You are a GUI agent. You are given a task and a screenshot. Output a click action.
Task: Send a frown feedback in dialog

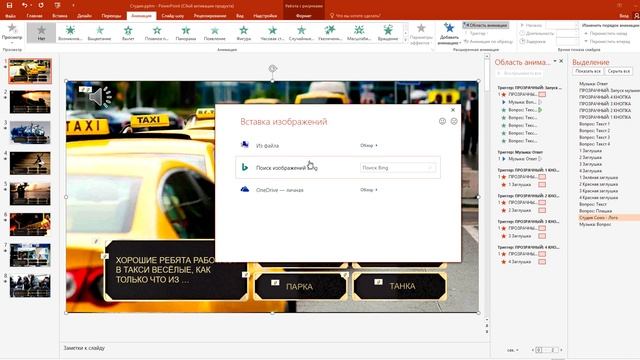(x=454, y=121)
